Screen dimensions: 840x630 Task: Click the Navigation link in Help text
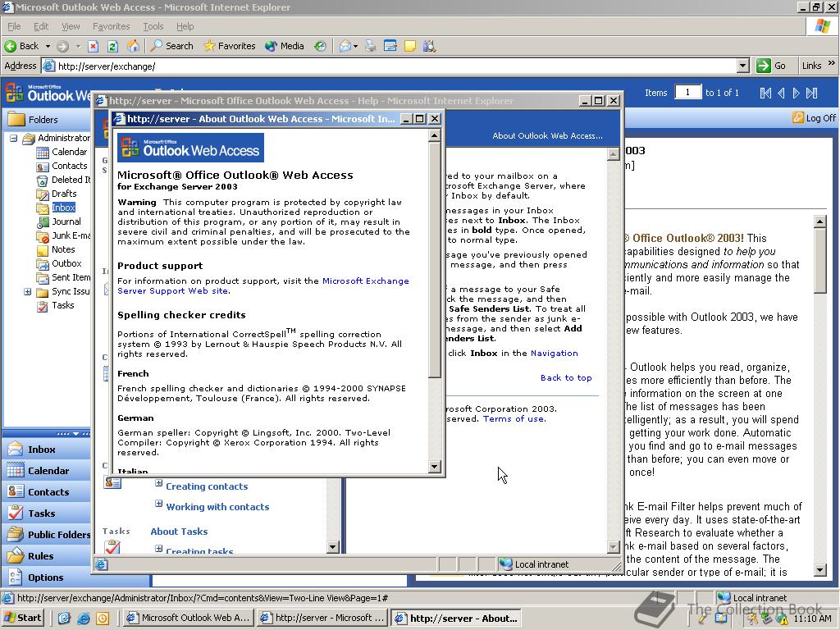(x=554, y=353)
